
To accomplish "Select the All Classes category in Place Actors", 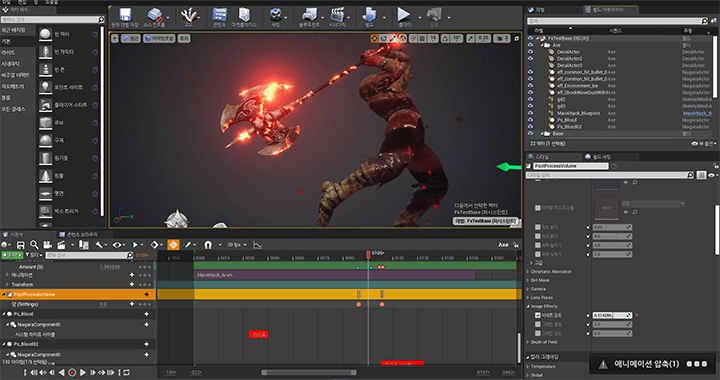I will 13,109.
